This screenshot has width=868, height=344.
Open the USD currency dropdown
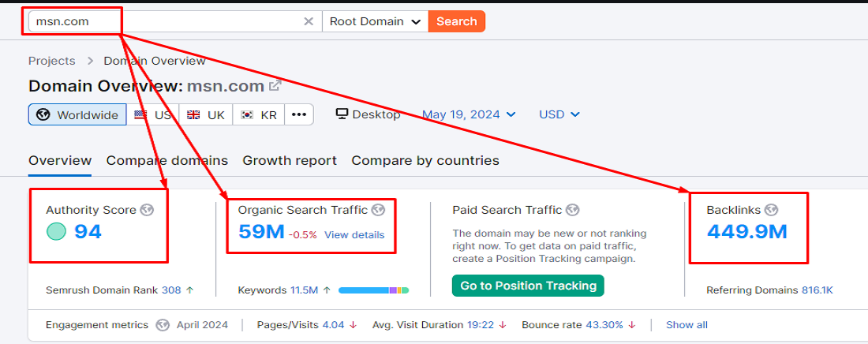point(559,114)
